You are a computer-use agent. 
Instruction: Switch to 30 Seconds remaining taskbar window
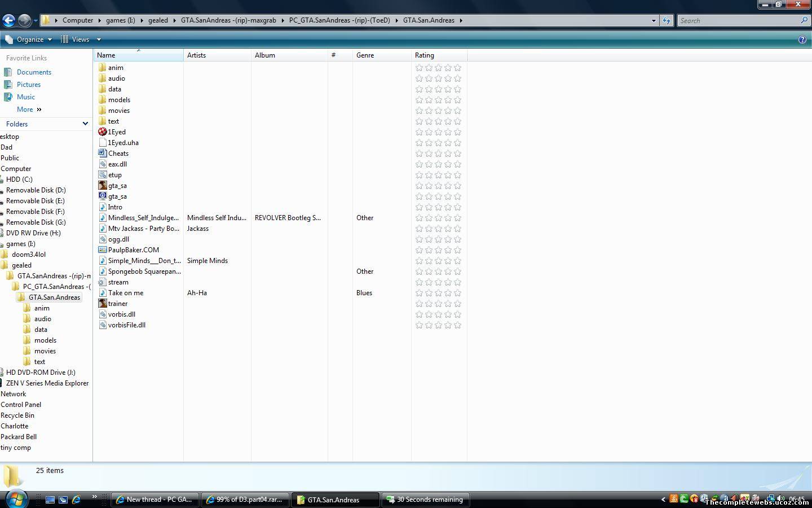pyautogui.click(x=425, y=500)
